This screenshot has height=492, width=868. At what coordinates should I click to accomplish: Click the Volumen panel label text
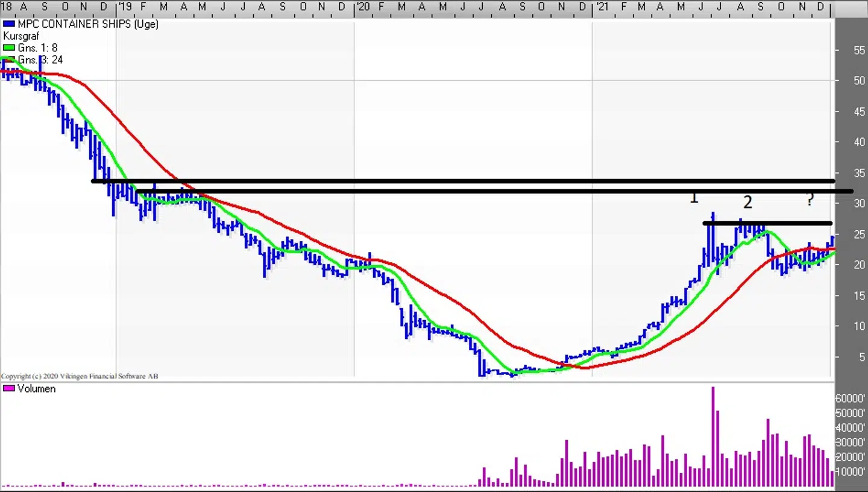tap(37, 389)
